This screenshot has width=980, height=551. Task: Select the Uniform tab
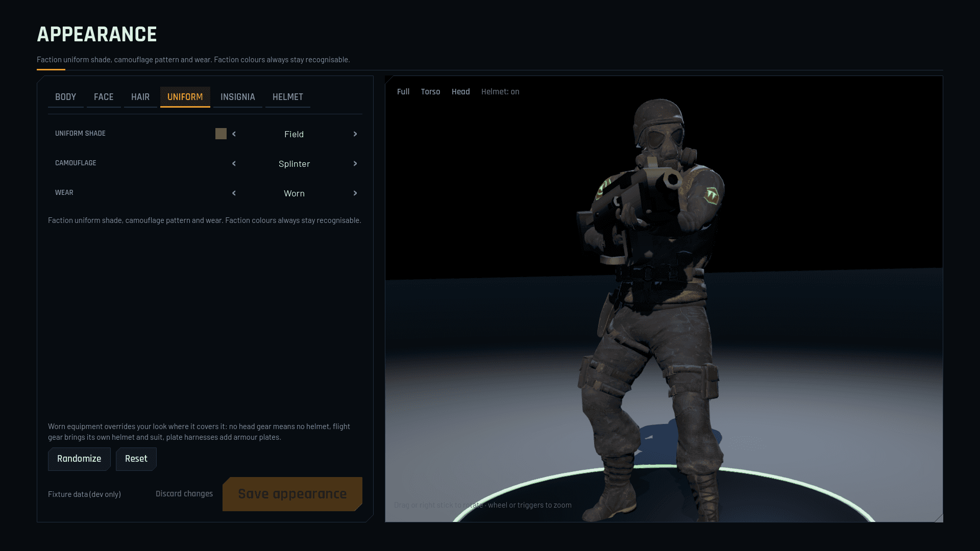[x=185, y=97]
